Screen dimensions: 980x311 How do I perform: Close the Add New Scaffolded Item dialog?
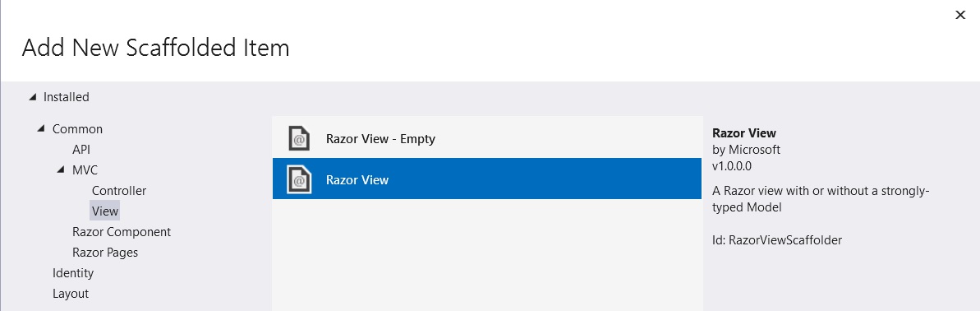click(x=960, y=15)
